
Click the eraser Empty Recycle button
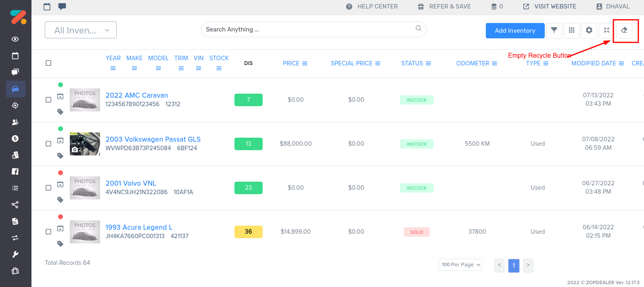coord(624,30)
